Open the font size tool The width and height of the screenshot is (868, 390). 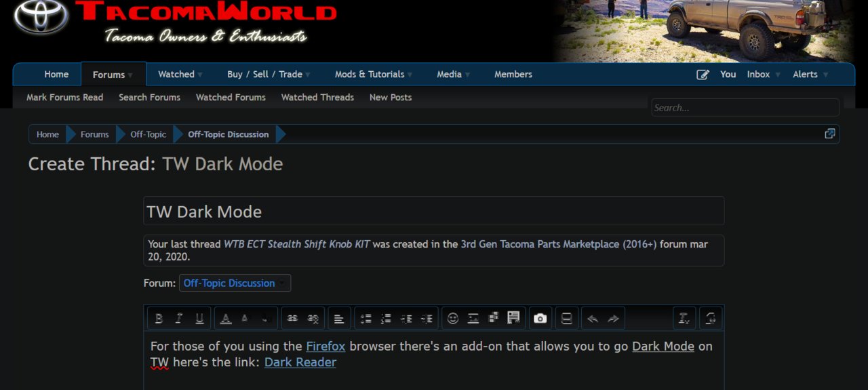245,318
